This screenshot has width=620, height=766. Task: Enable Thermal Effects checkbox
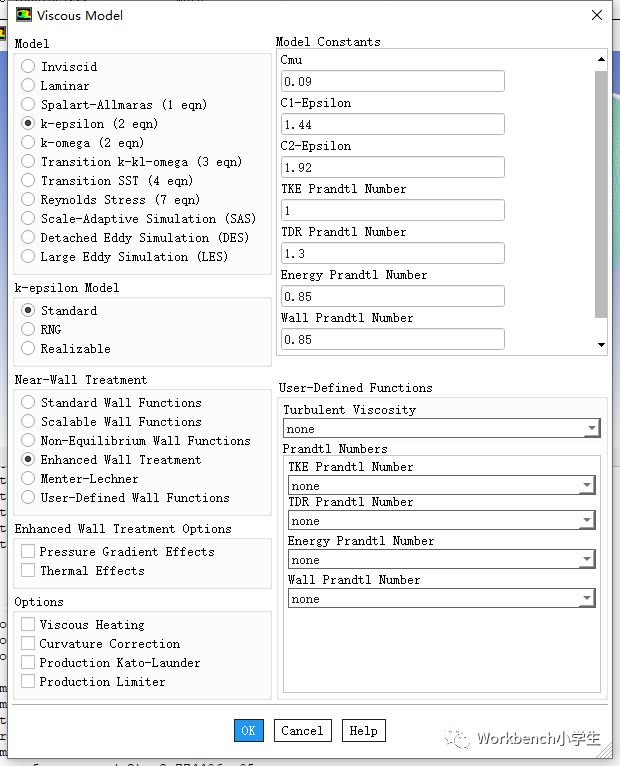[x=28, y=571]
